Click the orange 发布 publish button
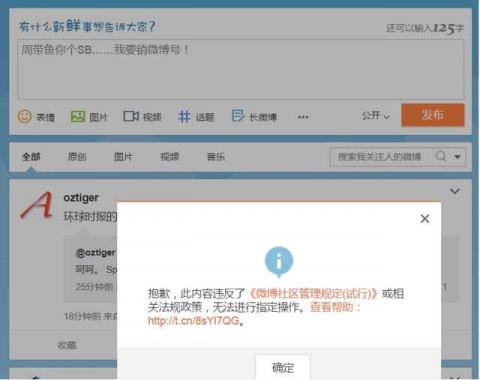 click(x=433, y=115)
